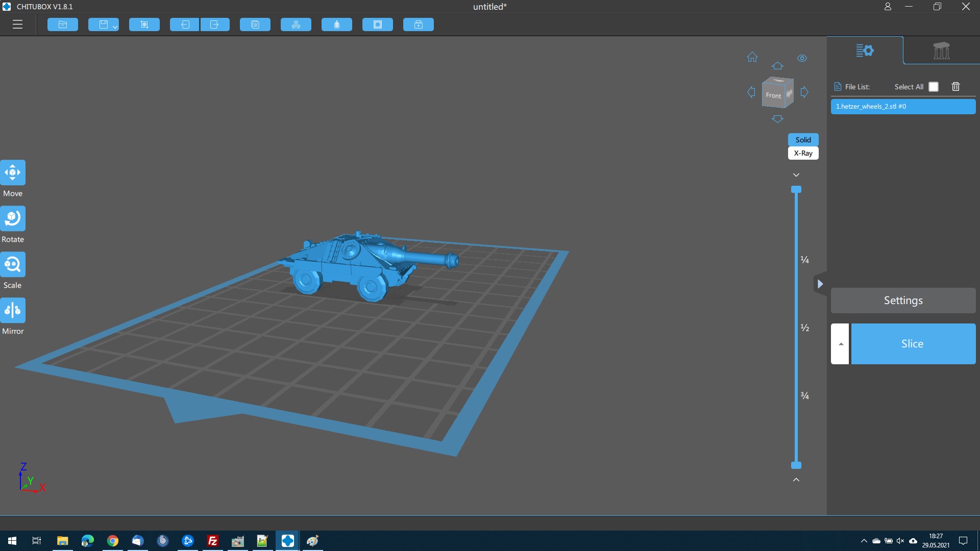Click the open file folder icon
Screen dimensions: 980x551
(63, 24)
